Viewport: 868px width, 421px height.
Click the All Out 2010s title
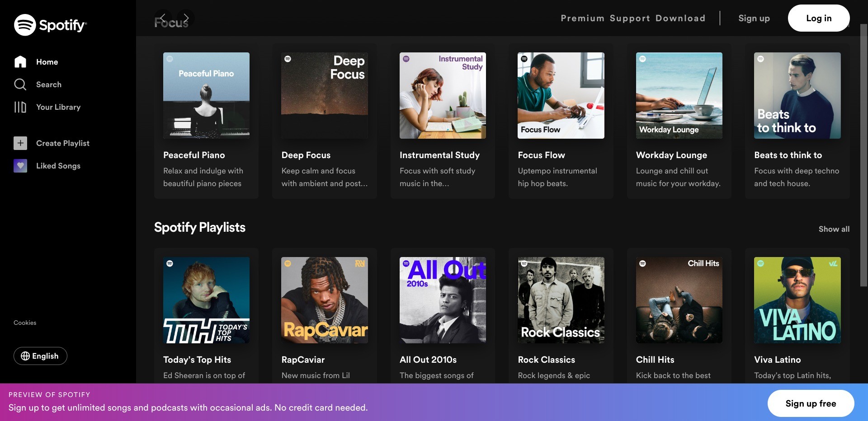pos(428,360)
